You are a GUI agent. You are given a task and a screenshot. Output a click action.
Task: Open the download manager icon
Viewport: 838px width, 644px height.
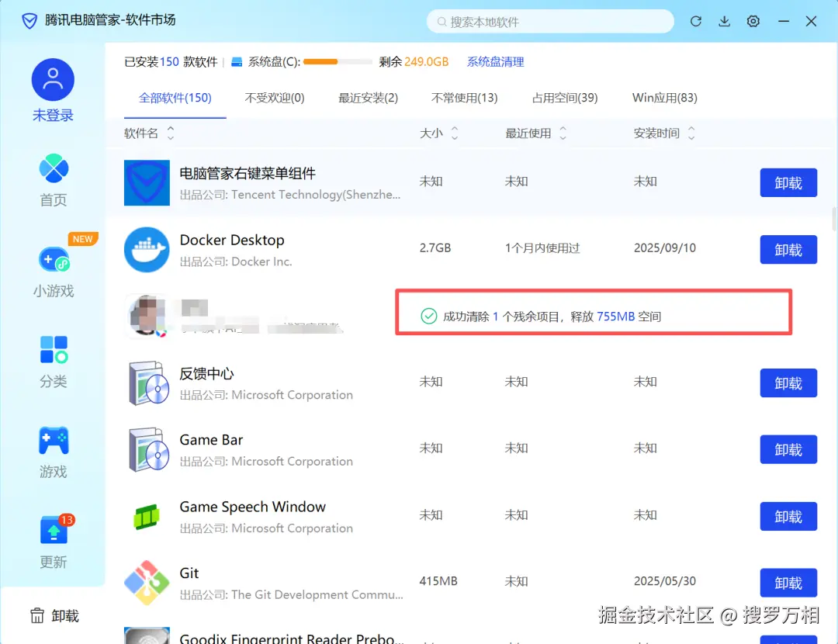(724, 22)
